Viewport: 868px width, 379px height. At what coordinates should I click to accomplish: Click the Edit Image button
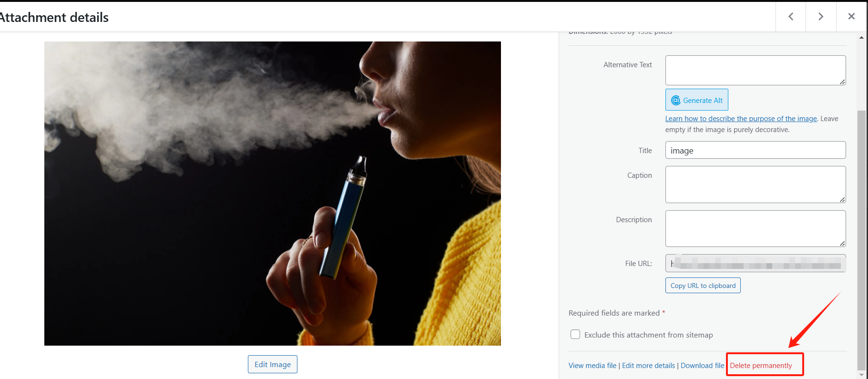[x=273, y=364]
